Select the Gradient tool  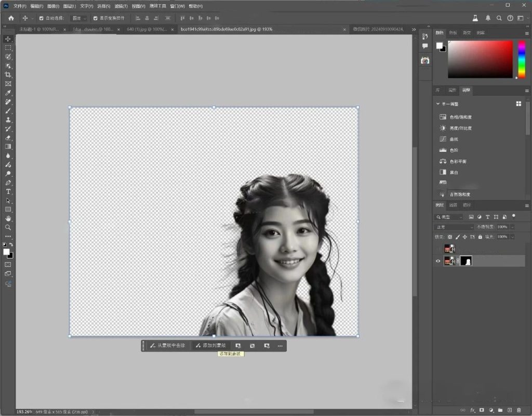(8, 147)
